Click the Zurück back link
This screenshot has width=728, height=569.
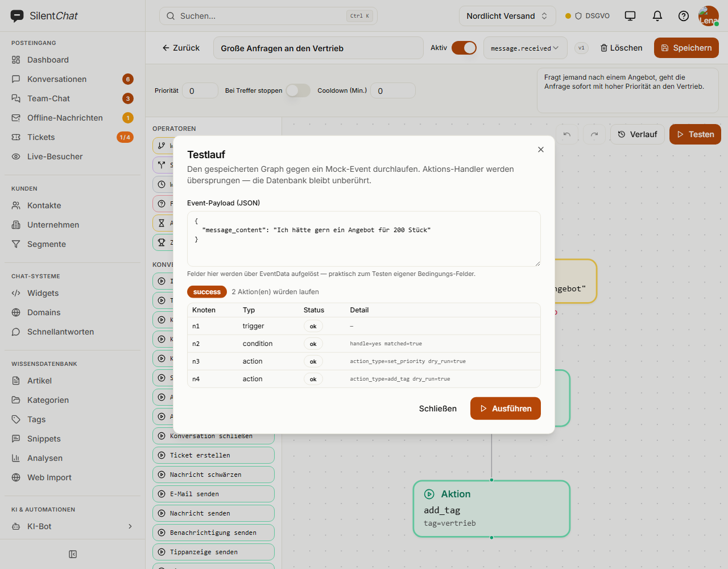pyautogui.click(x=181, y=48)
